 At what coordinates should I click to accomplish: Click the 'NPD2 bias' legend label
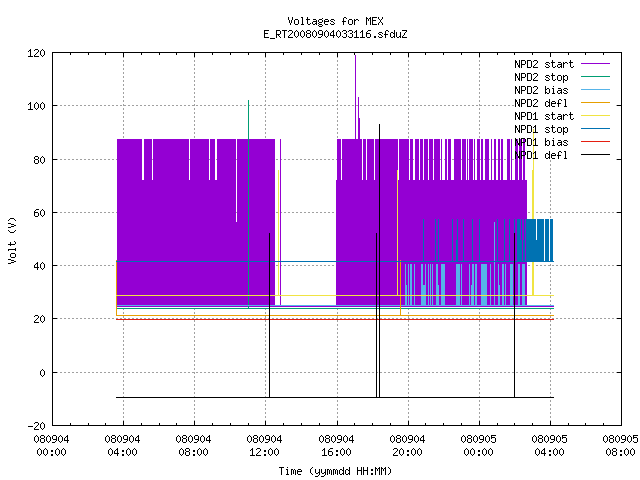pos(541,90)
